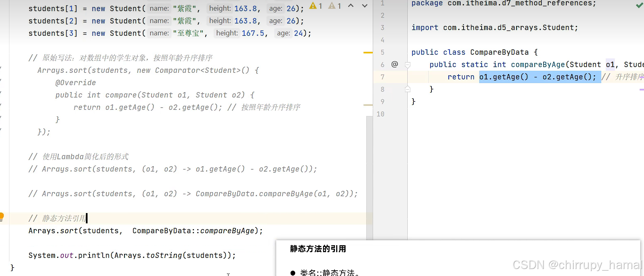Click the commented @Override annotation
This screenshot has width=644, height=276.
click(76, 83)
